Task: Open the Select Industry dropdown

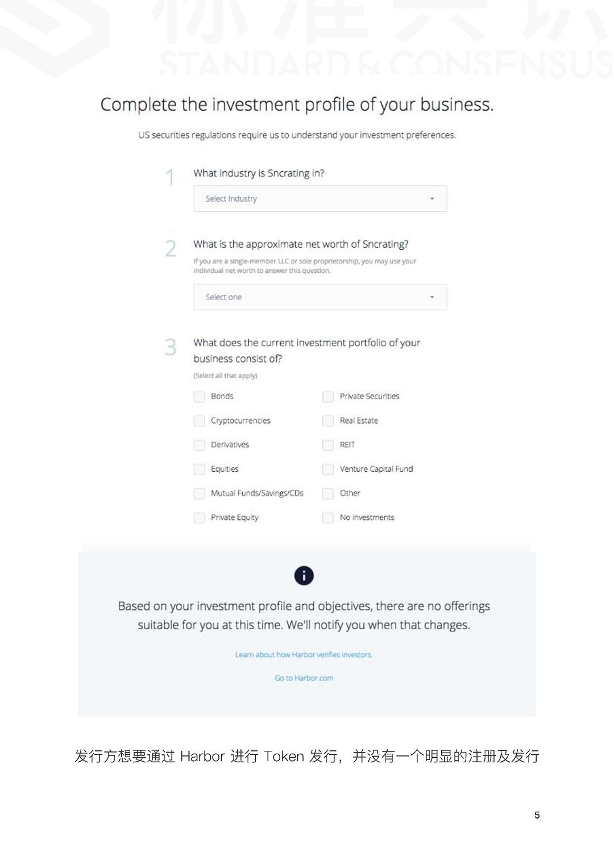Action: point(320,198)
